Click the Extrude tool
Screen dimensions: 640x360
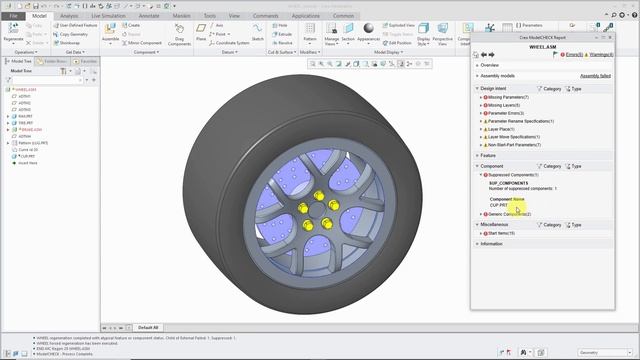tap(282, 34)
